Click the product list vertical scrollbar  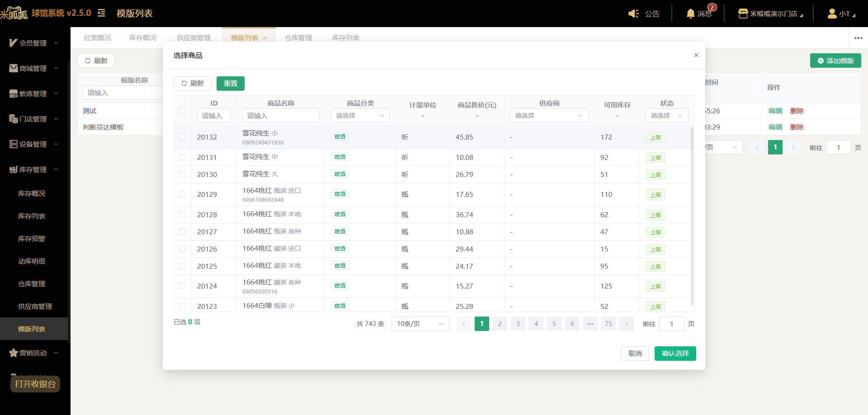pyautogui.click(x=692, y=217)
